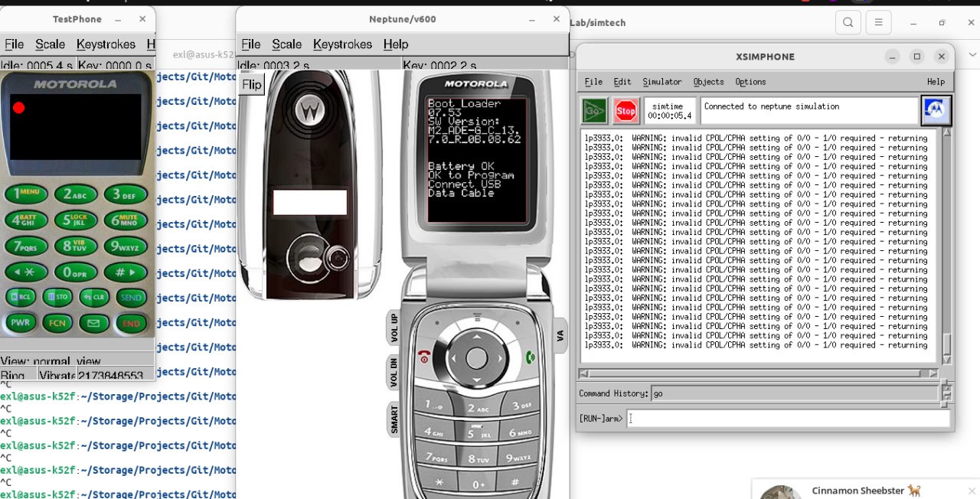Click the Flip button in Neptune window
The image size is (980, 499).
(252, 84)
